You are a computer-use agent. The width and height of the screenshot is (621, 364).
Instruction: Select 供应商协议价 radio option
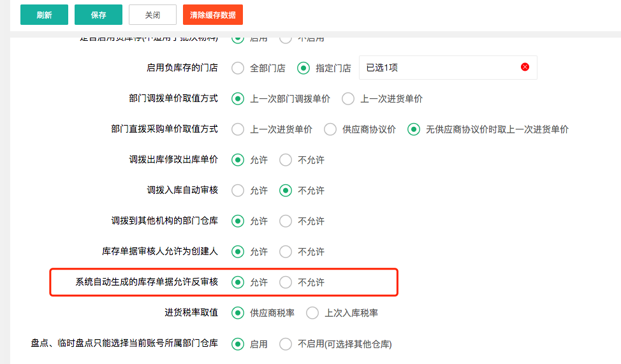tap(330, 129)
